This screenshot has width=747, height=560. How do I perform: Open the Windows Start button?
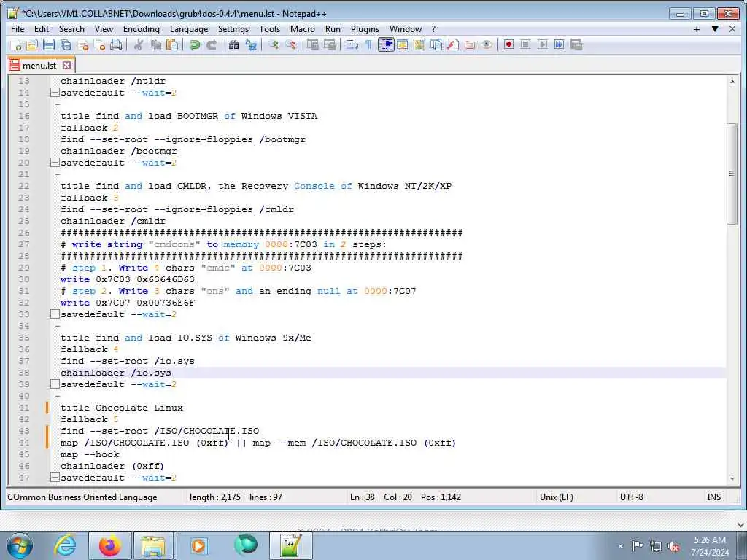pos(20,545)
